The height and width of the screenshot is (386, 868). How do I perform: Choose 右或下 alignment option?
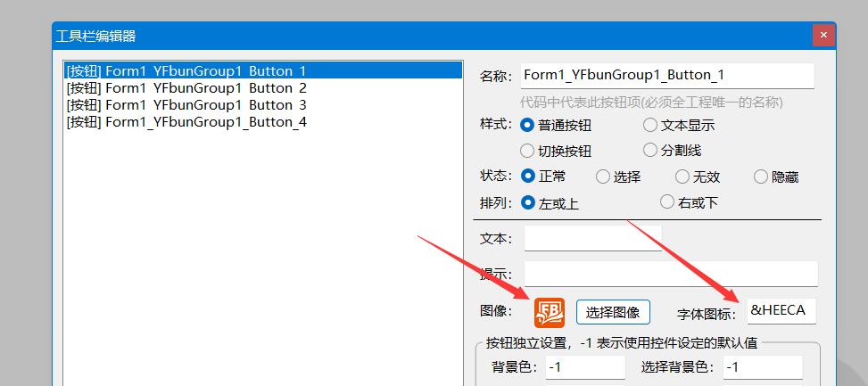pos(667,202)
